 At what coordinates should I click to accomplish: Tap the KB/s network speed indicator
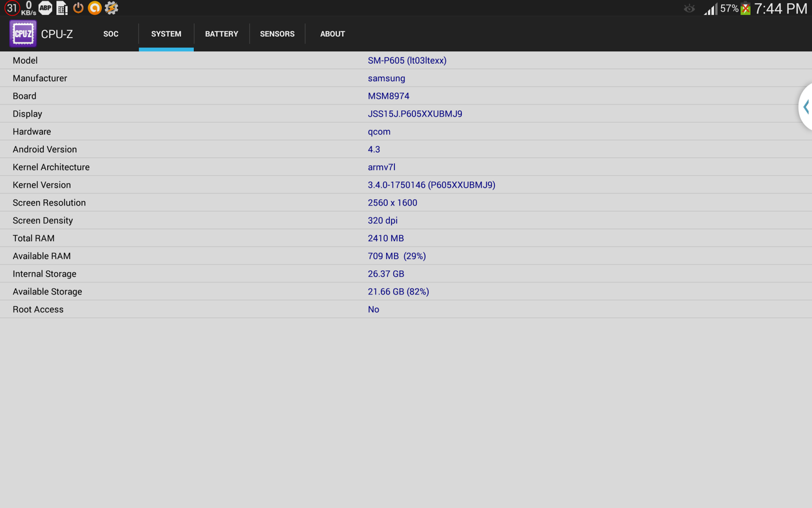pos(28,8)
